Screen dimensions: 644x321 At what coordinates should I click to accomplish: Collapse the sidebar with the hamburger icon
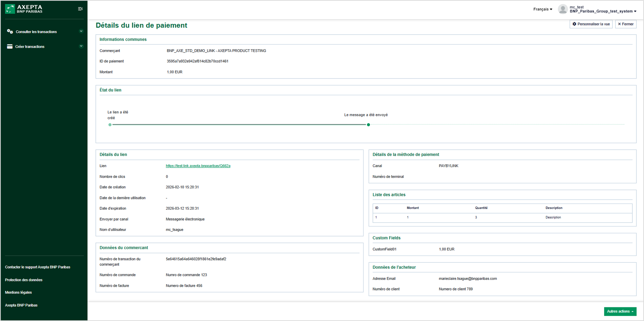pyautogui.click(x=80, y=9)
